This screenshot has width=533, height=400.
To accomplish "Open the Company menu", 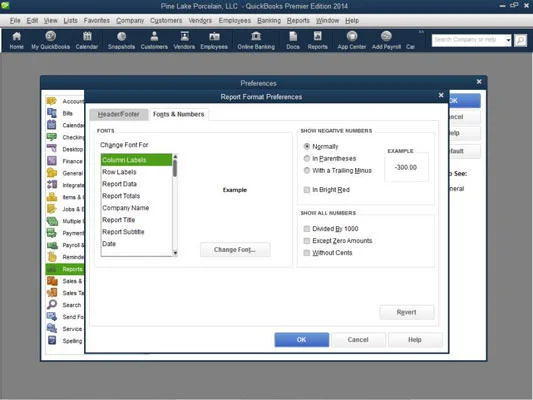I will 130,20.
